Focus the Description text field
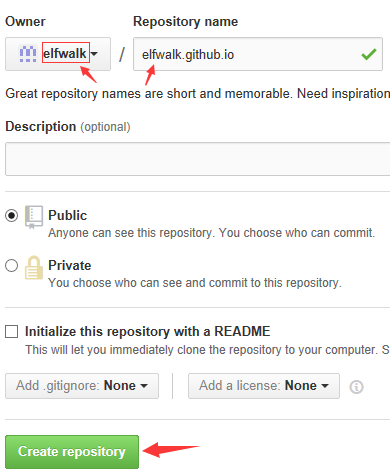This screenshot has height=473, width=390. pyautogui.click(x=197, y=159)
